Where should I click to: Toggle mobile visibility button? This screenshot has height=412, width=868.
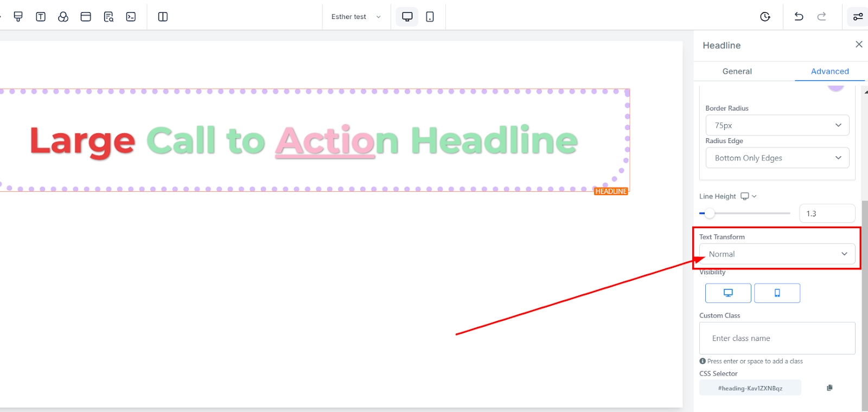click(x=777, y=293)
